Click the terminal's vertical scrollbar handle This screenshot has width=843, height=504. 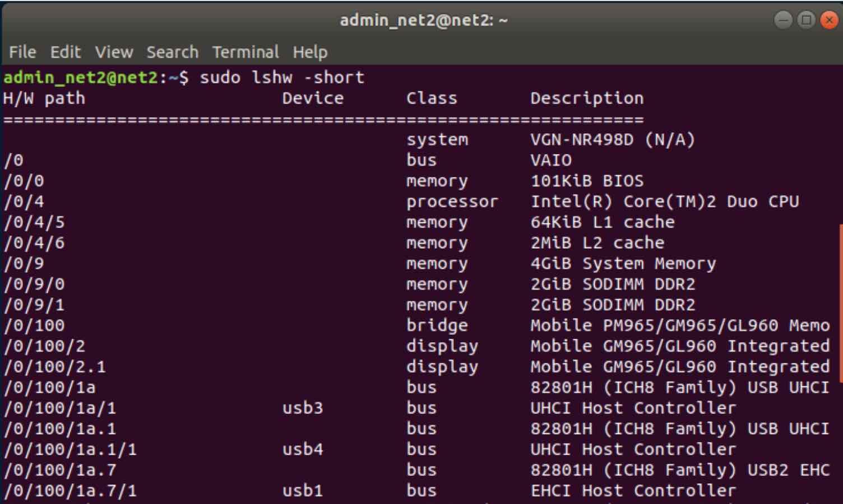(840, 302)
